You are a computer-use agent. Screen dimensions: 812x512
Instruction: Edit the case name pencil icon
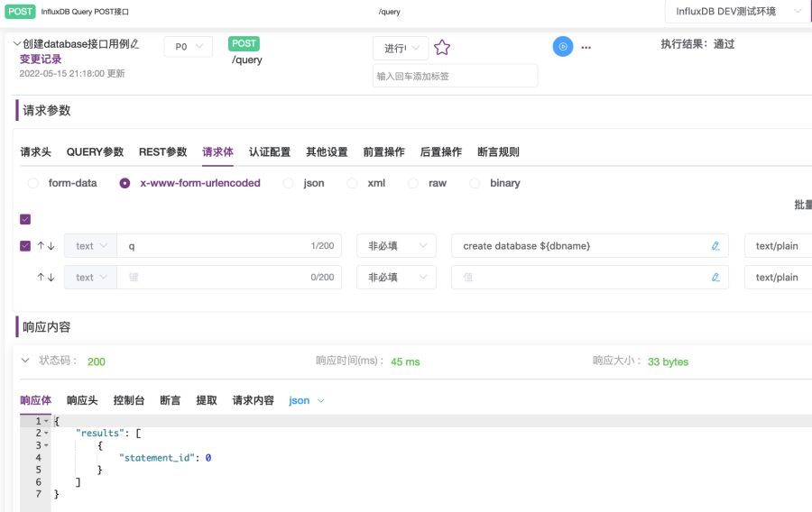point(135,44)
